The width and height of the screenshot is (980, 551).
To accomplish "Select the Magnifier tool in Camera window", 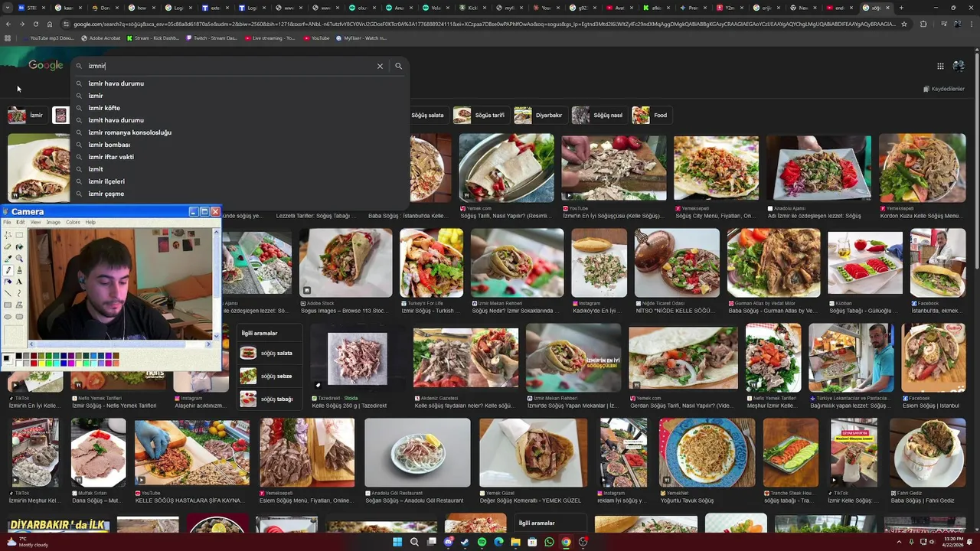I will tap(19, 259).
